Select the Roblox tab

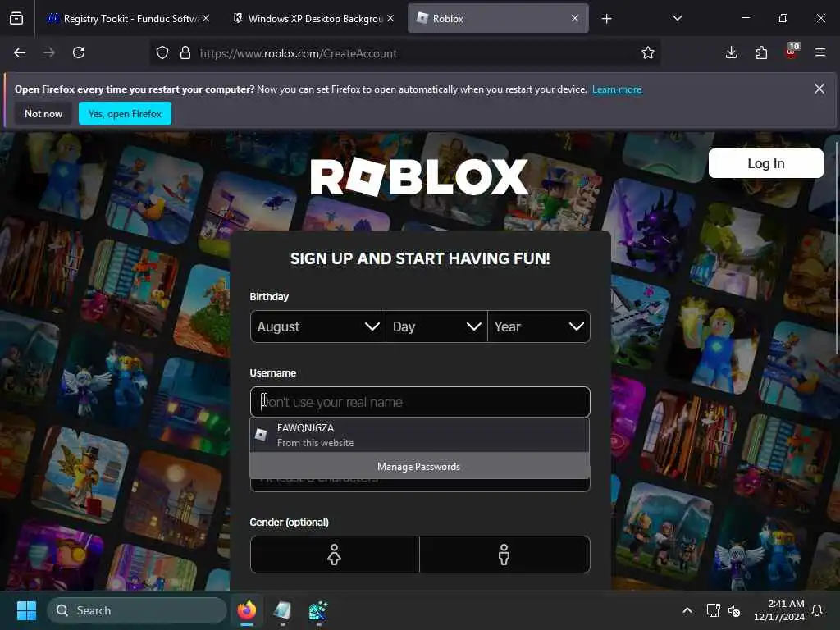498,19
